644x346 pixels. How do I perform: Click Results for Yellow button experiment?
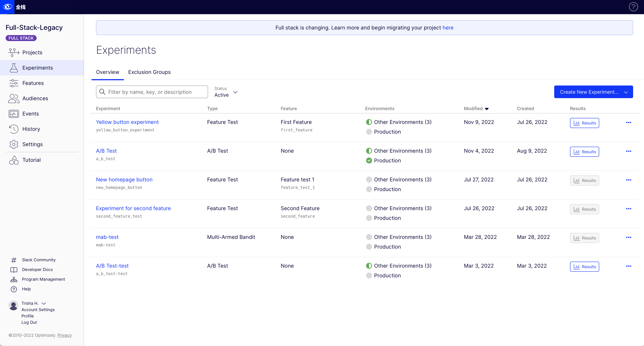pos(584,123)
